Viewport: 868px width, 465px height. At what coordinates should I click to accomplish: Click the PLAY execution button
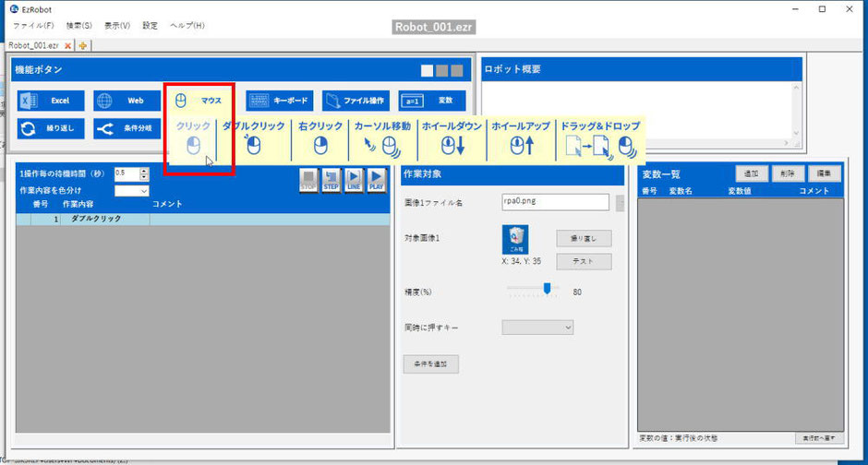(377, 180)
